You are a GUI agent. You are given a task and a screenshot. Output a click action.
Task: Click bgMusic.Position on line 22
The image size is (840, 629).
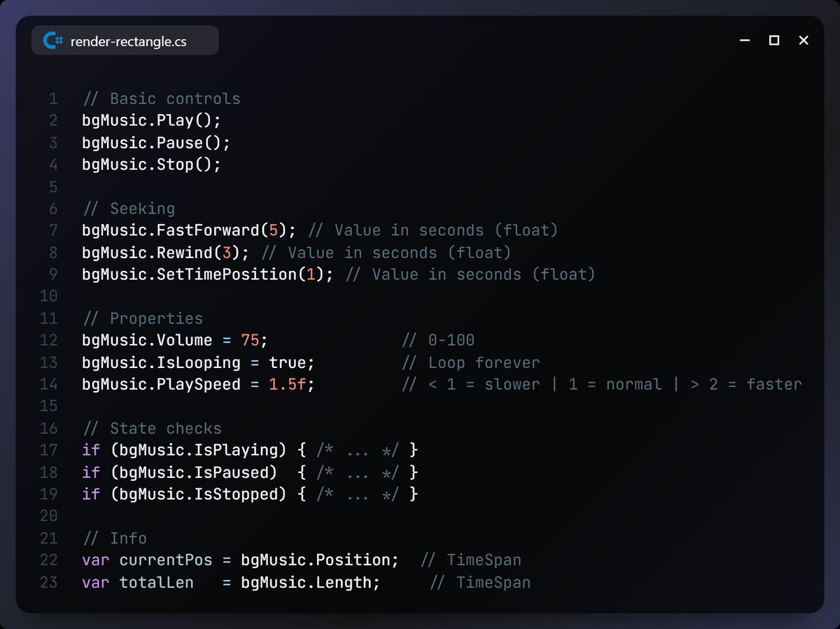(315, 560)
